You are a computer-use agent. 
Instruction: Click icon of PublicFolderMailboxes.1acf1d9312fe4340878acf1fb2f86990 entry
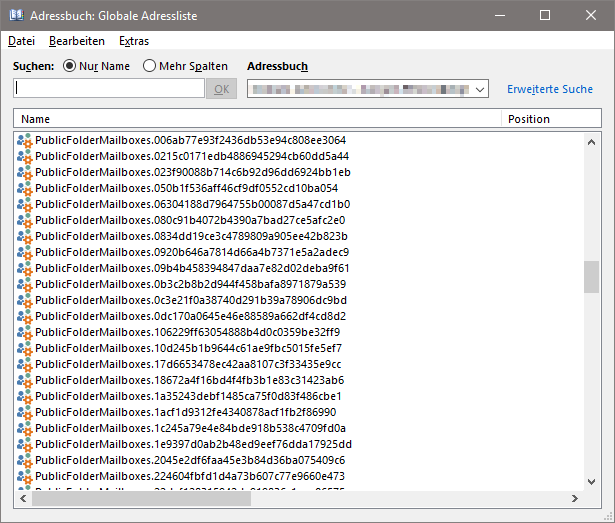[x=25, y=412]
